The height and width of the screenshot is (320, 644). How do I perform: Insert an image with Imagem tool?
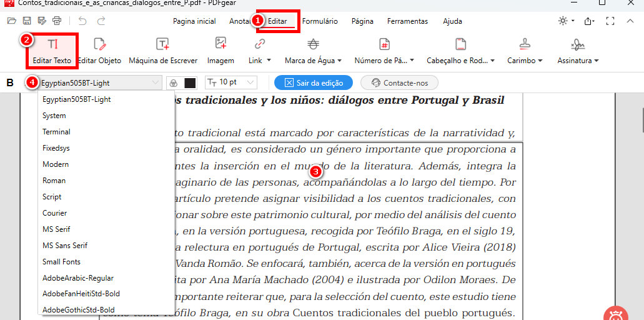click(220, 51)
